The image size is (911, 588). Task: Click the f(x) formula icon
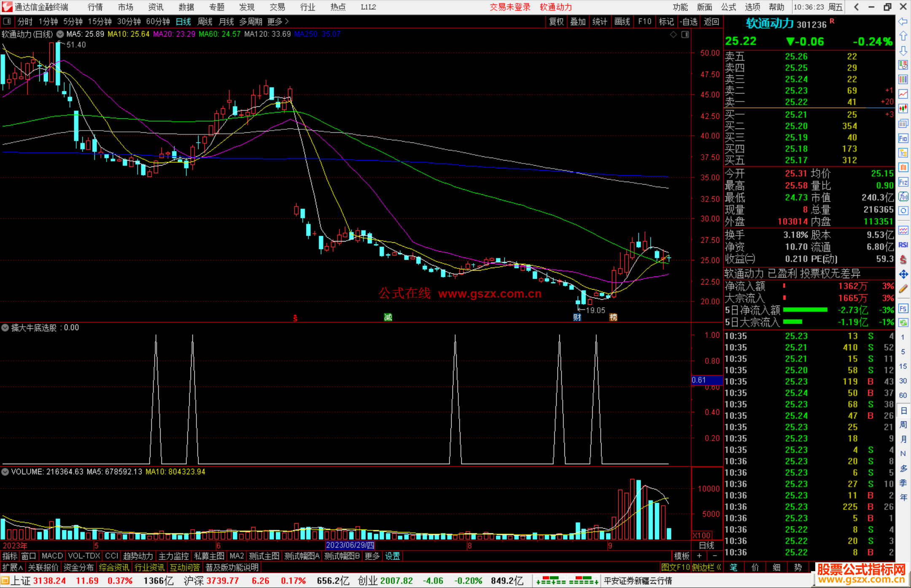903,197
